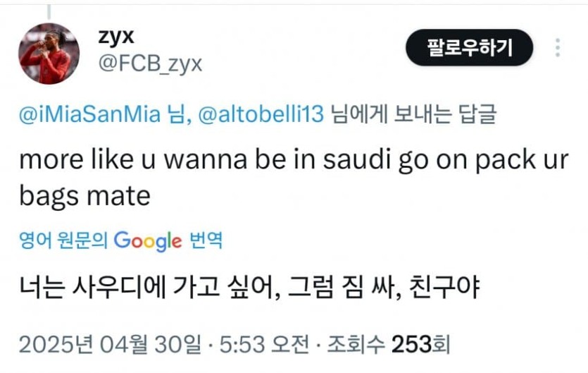
Task: Click the 님에게 보내는 답글 reply label
Action: pyautogui.click(x=413, y=116)
